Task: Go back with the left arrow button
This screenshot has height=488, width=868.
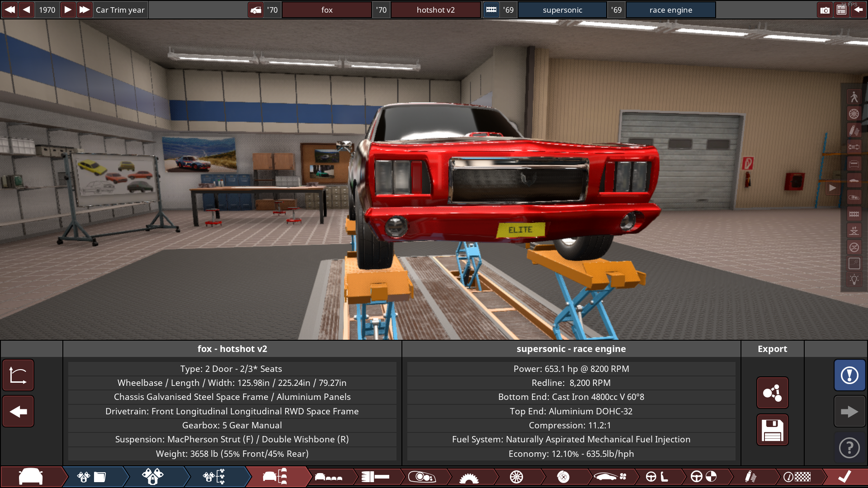Action: (18, 412)
